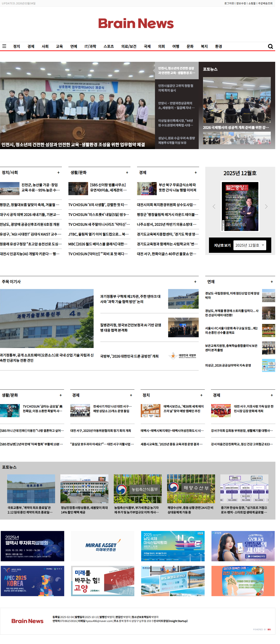This screenshot has height=644, width=280.
Task: Select 정치 in navigation menu
Action: pyautogui.click(x=17, y=47)
